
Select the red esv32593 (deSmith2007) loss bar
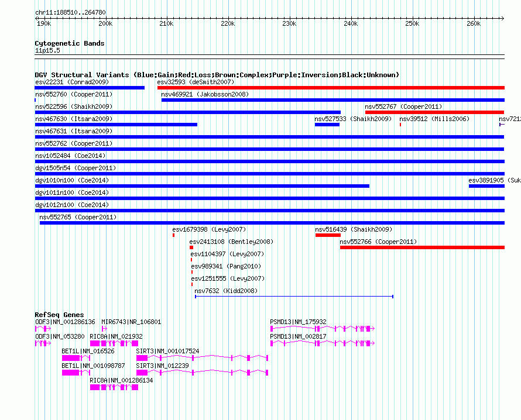pyautogui.click(x=331, y=88)
